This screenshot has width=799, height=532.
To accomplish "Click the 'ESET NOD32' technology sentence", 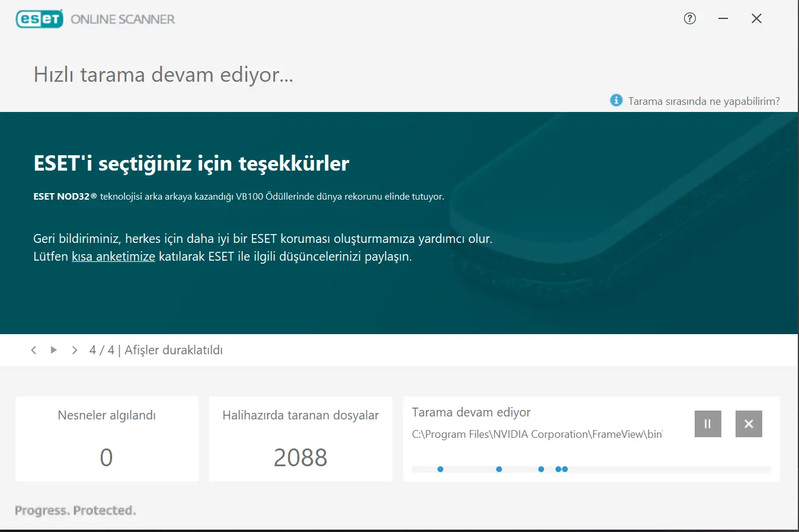I will 239,197.
